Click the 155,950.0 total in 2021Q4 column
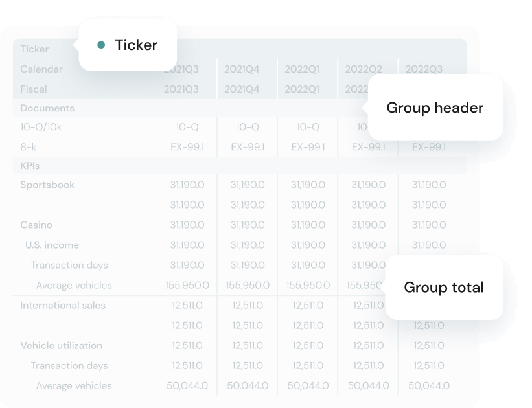The height and width of the screenshot is (408, 532). [248, 285]
